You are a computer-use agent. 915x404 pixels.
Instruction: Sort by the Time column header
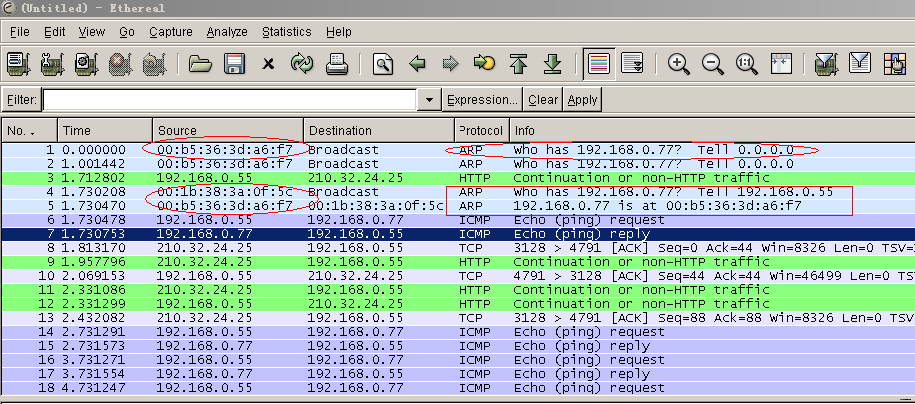105,130
